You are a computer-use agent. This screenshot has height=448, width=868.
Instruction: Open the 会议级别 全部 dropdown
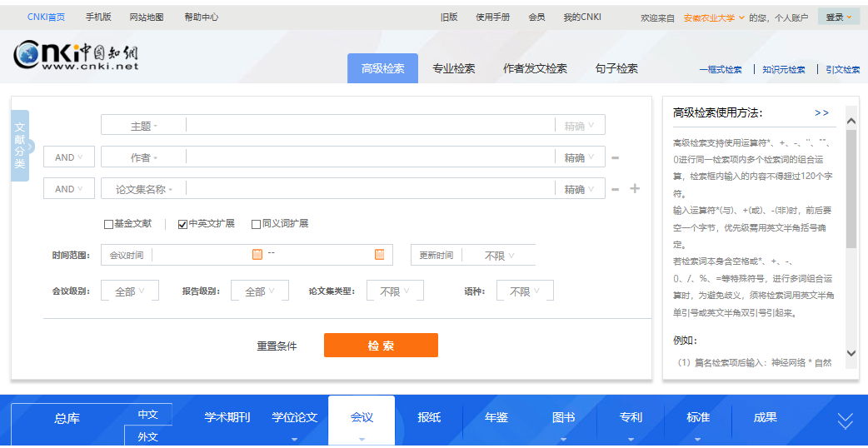point(129,291)
